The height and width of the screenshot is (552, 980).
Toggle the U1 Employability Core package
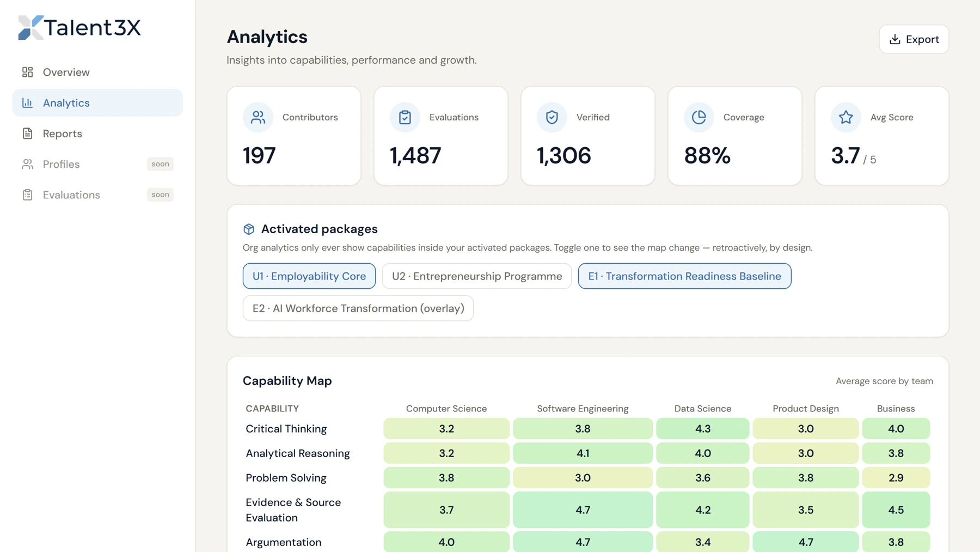(x=309, y=276)
